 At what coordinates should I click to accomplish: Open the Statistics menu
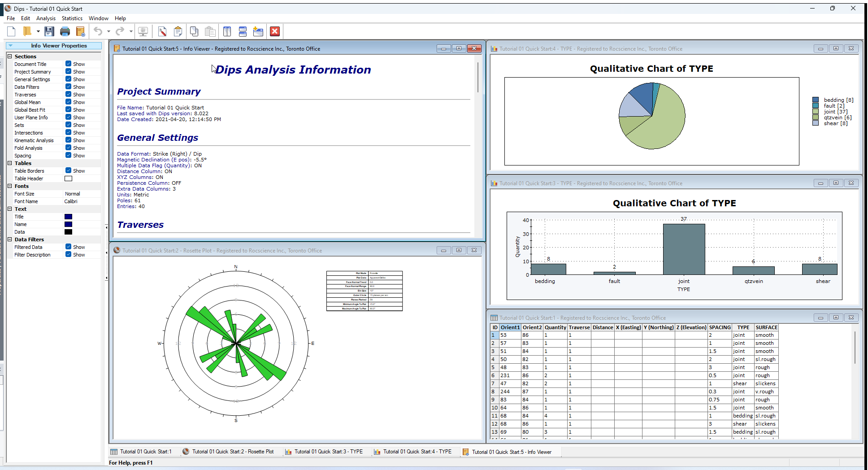[72, 18]
